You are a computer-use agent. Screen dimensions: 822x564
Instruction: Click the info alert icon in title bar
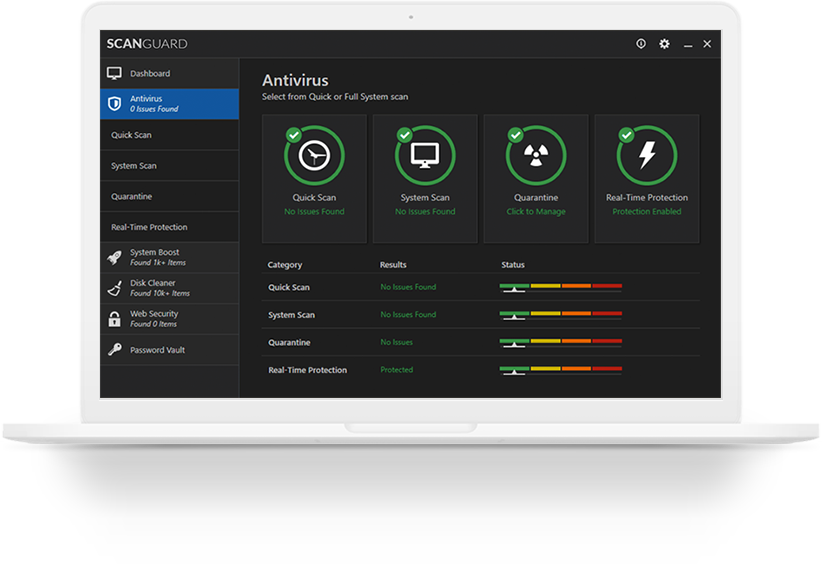(x=641, y=44)
